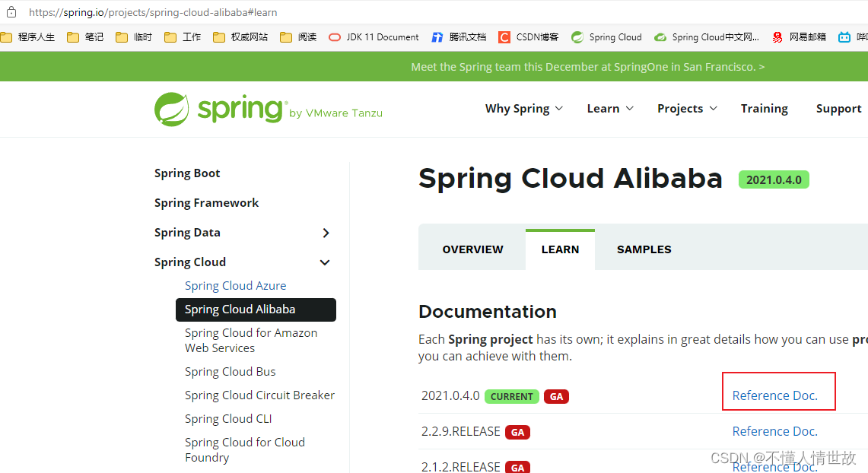Collapse the Spring Cloud sidebar section
The image size is (868, 473).
click(x=324, y=262)
